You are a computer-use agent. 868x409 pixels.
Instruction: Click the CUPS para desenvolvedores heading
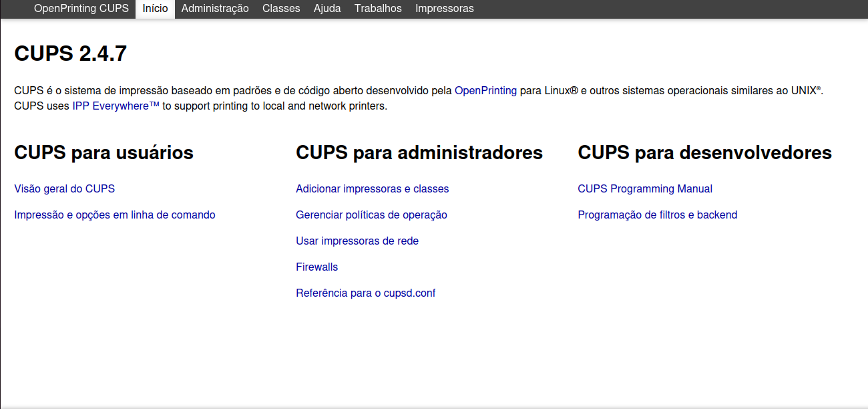(x=704, y=152)
